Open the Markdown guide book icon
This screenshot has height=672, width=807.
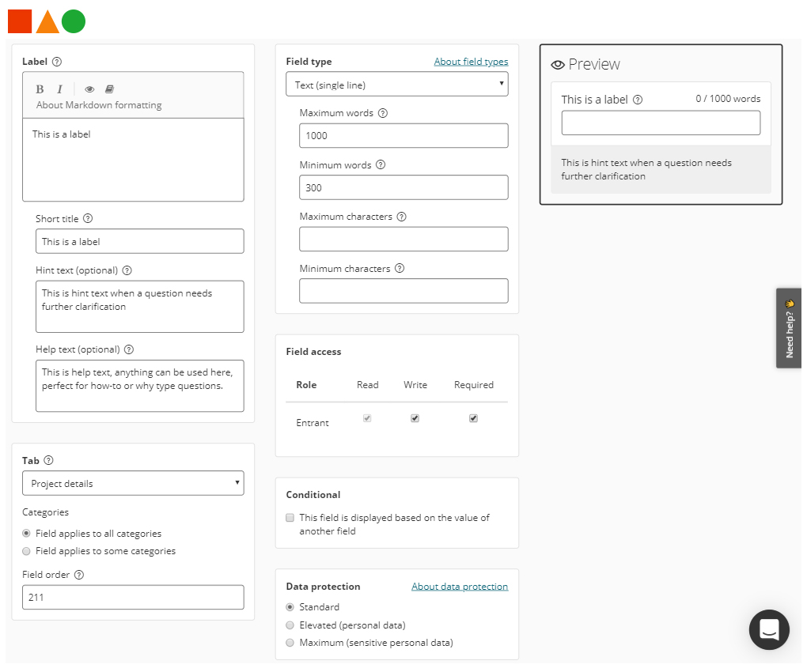coord(110,89)
